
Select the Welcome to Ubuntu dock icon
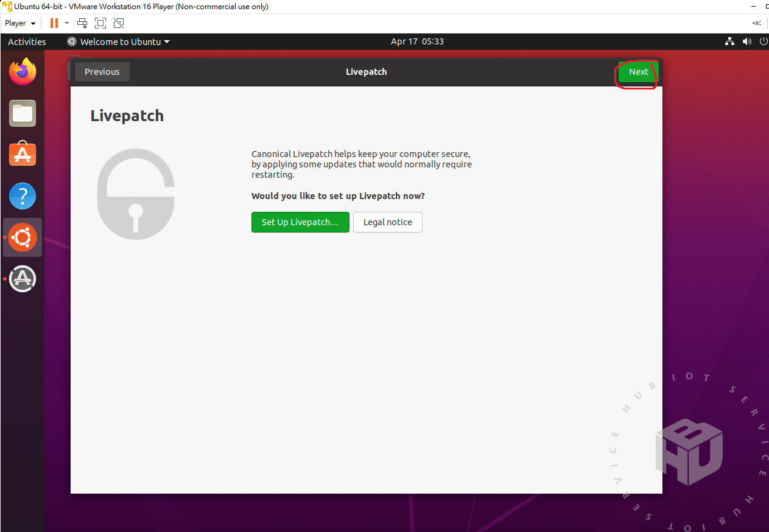pos(23,237)
